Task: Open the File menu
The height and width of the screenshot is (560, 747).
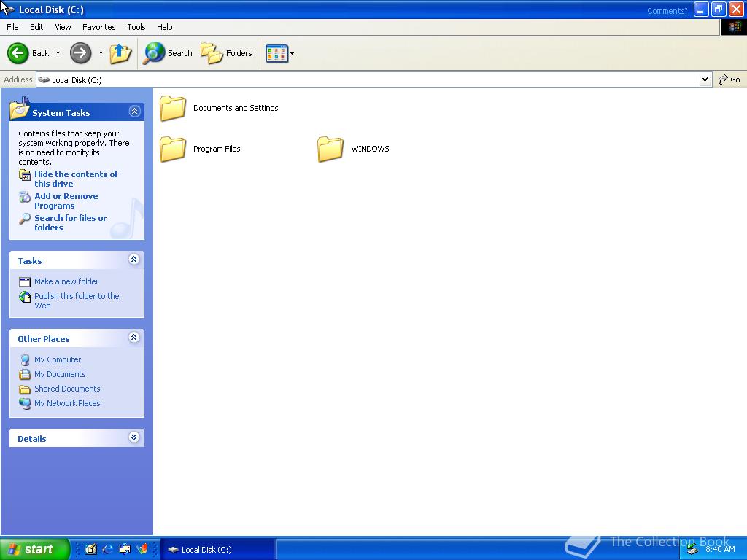Action: 12,27
